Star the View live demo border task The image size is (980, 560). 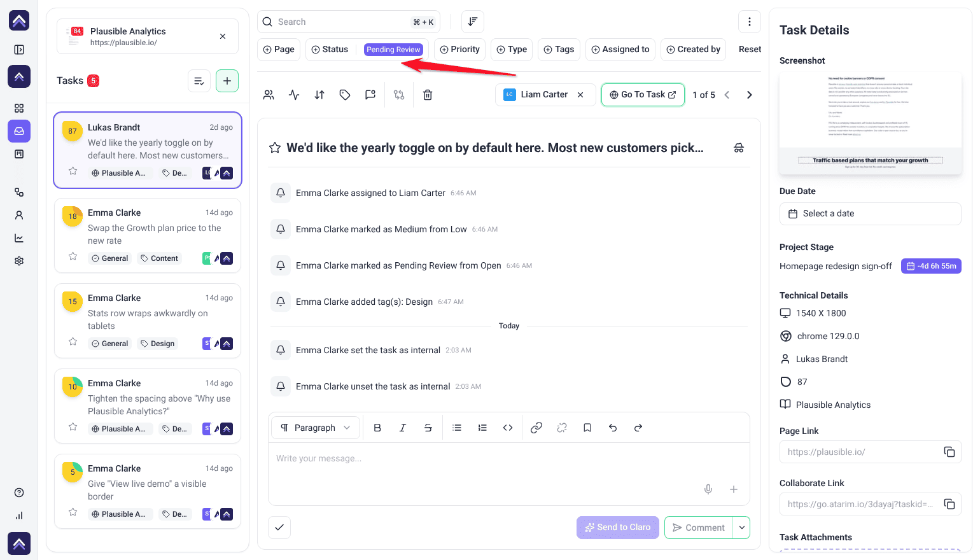(73, 512)
